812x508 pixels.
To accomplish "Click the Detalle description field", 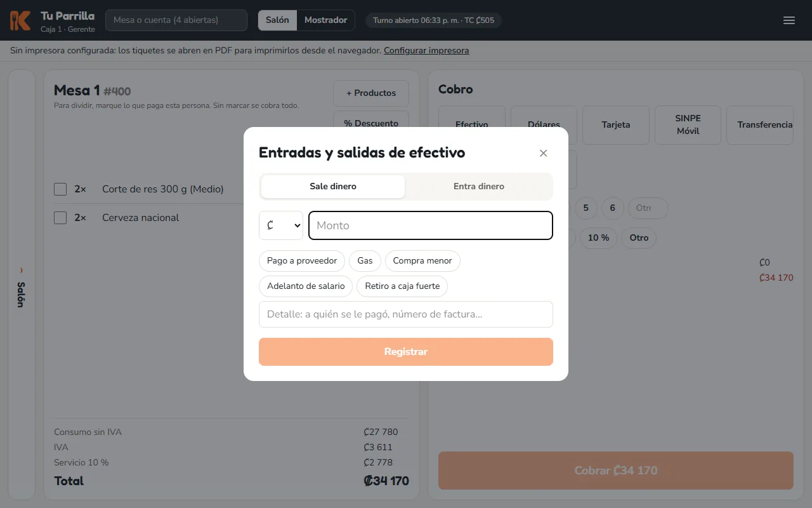I will click(406, 314).
